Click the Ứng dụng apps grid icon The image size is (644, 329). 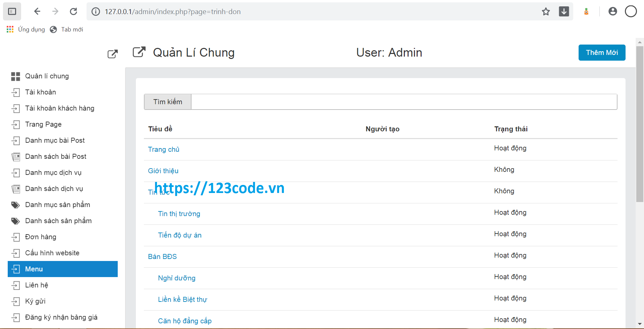(10, 29)
